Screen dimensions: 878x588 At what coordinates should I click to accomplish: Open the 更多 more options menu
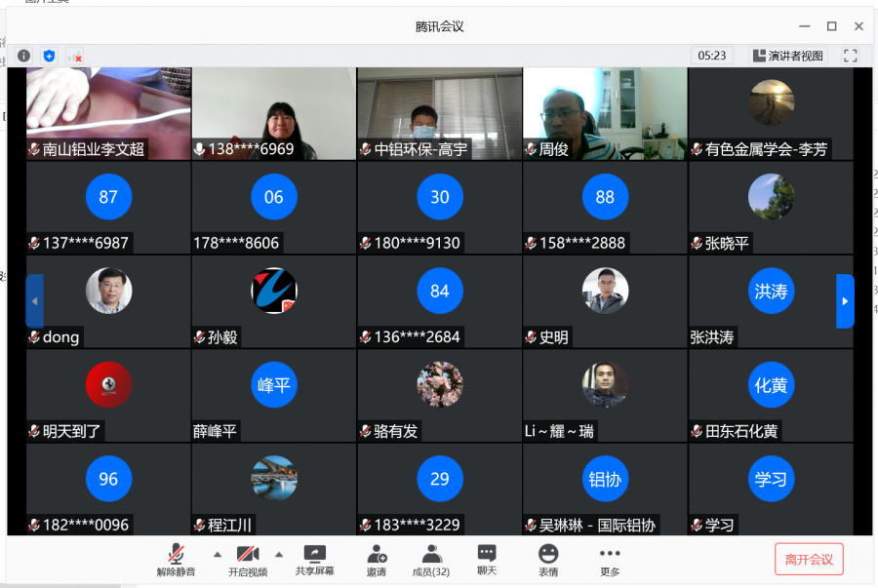610,560
